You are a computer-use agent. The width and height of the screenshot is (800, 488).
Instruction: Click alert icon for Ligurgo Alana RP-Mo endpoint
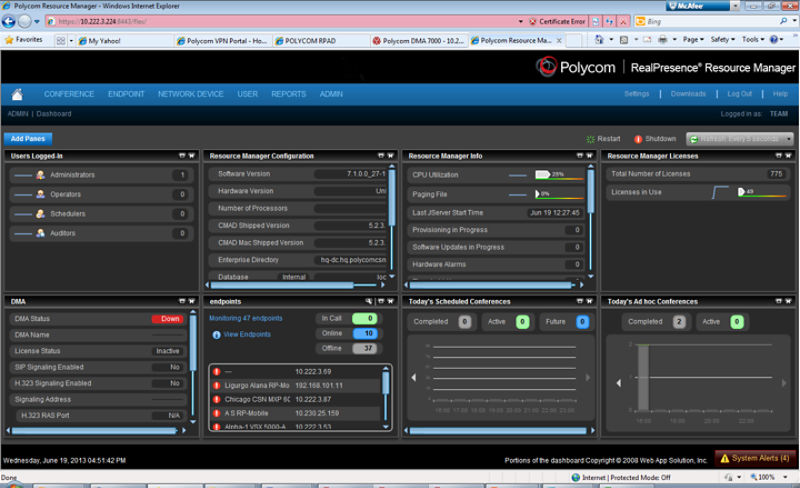(217, 386)
